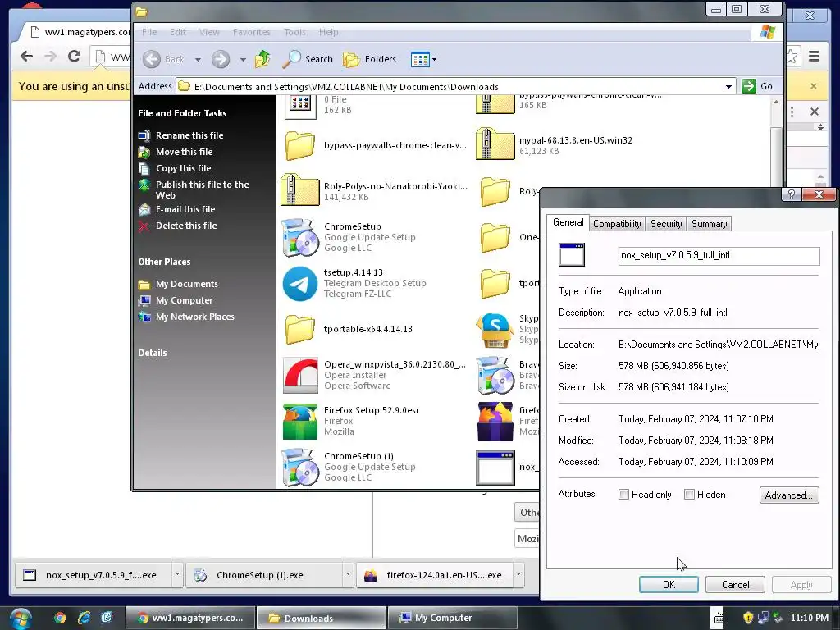The width and height of the screenshot is (840, 630).
Task: Open the View menu in Explorer
Action: tap(209, 32)
